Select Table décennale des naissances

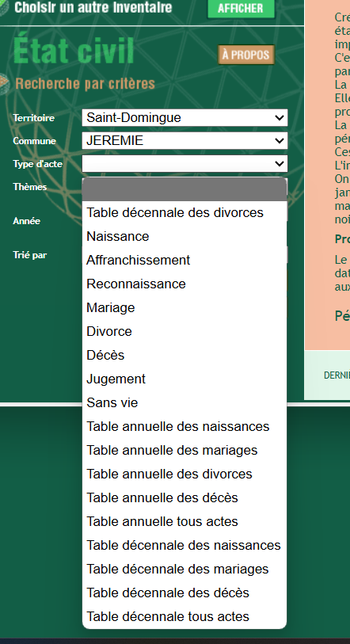[185, 546]
